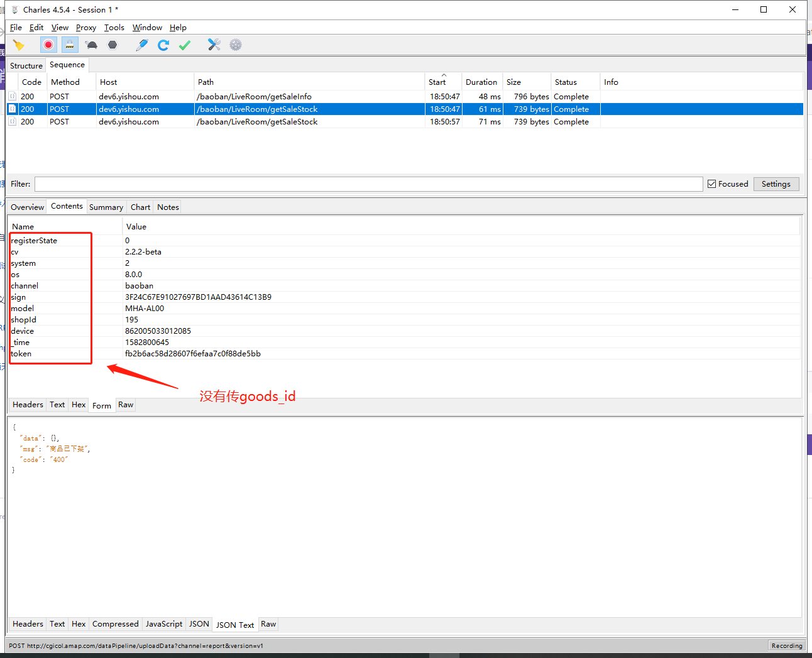This screenshot has height=658, width=812.
Task: Click the compose pen icon
Action: click(142, 45)
